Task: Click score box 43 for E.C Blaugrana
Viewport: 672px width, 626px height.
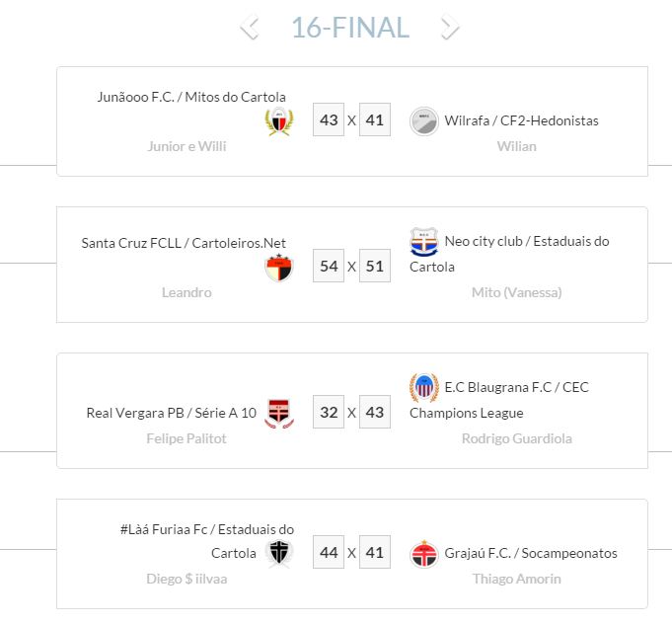Action: [x=375, y=412]
